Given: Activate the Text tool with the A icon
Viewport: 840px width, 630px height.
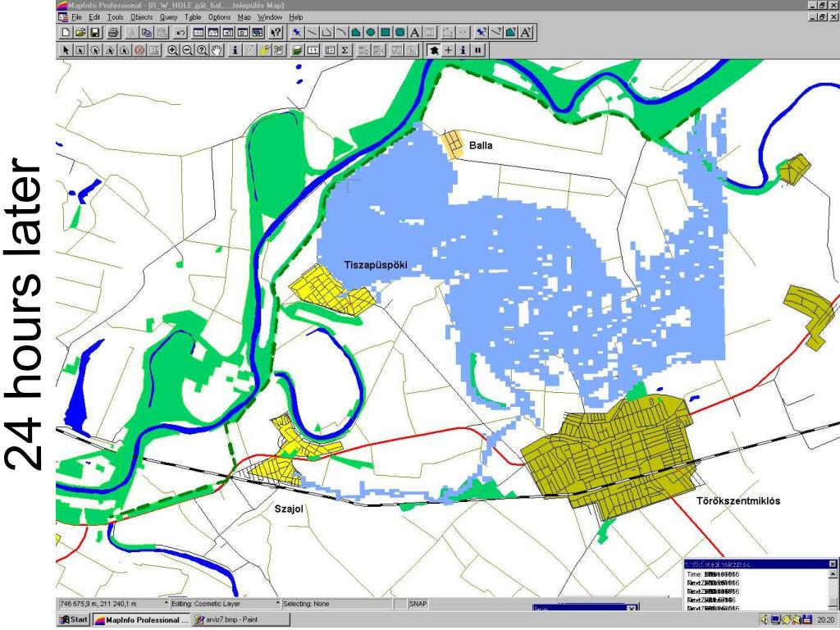Looking at the screenshot, I should click(414, 33).
